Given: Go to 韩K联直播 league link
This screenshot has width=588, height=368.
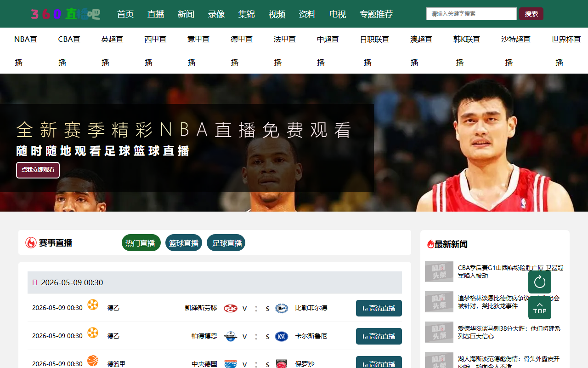Looking at the screenshot, I should tap(467, 51).
